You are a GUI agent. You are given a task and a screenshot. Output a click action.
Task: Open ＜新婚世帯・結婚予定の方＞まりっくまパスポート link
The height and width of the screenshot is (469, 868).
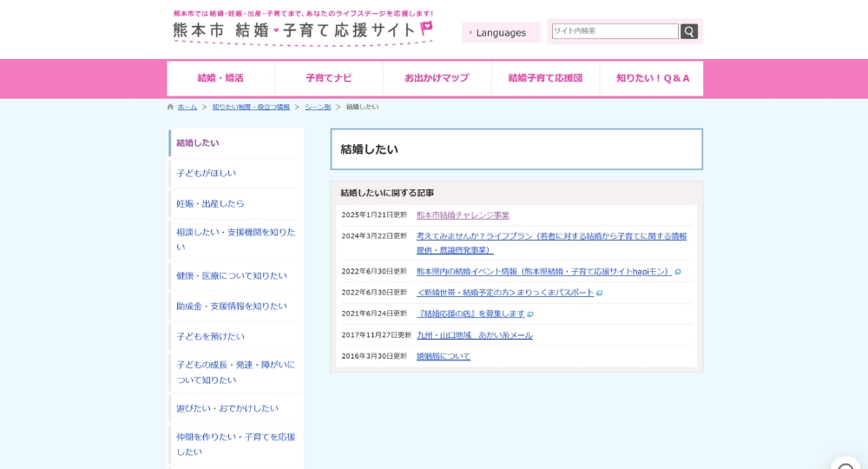coord(505,293)
